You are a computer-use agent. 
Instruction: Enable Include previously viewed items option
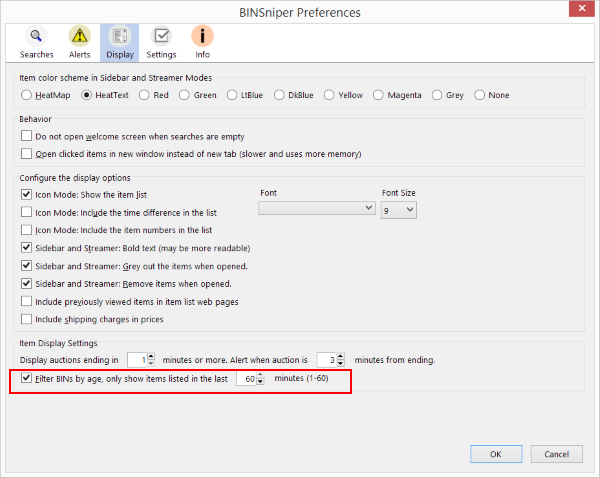26,301
